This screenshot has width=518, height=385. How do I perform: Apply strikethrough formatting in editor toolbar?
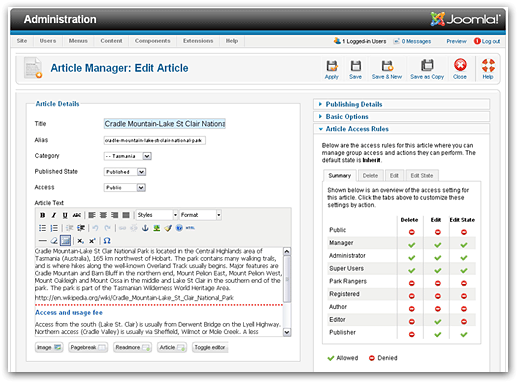[x=77, y=215]
